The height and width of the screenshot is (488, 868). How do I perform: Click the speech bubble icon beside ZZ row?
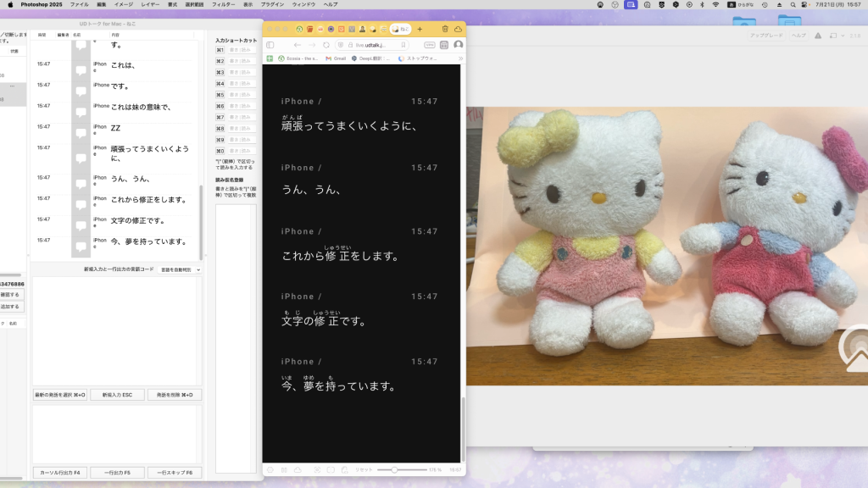click(81, 133)
